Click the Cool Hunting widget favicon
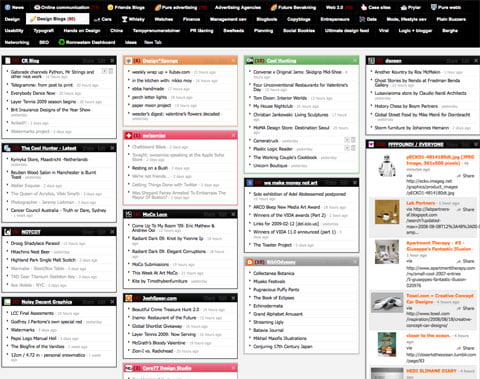 tap(250, 60)
